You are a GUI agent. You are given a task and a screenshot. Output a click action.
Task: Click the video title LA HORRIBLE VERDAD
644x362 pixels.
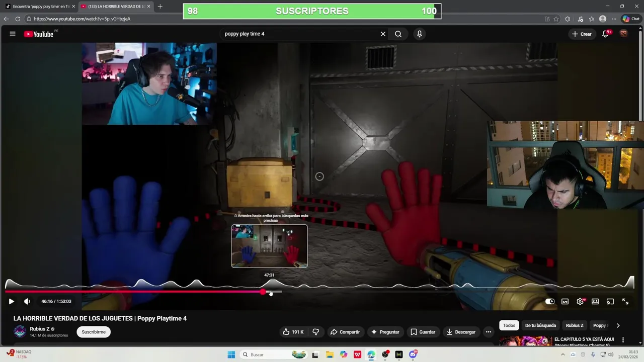(100, 318)
